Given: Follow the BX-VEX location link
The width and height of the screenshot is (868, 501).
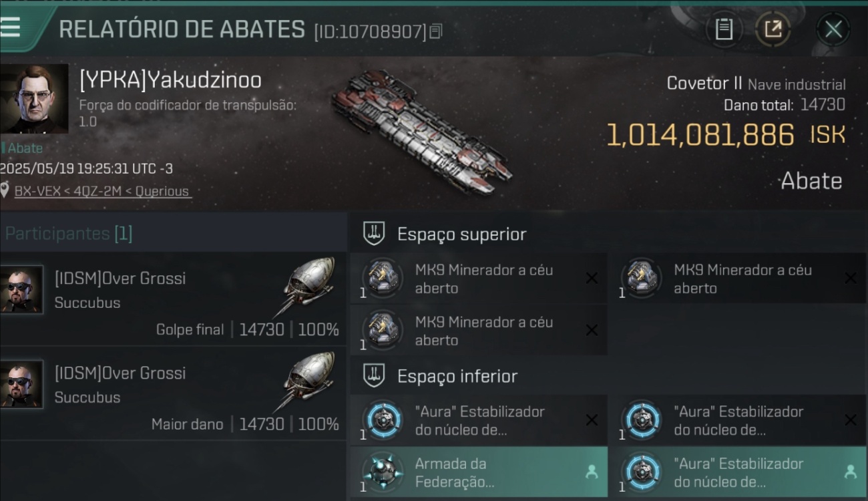Looking at the screenshot, I should tap(101, 191).
